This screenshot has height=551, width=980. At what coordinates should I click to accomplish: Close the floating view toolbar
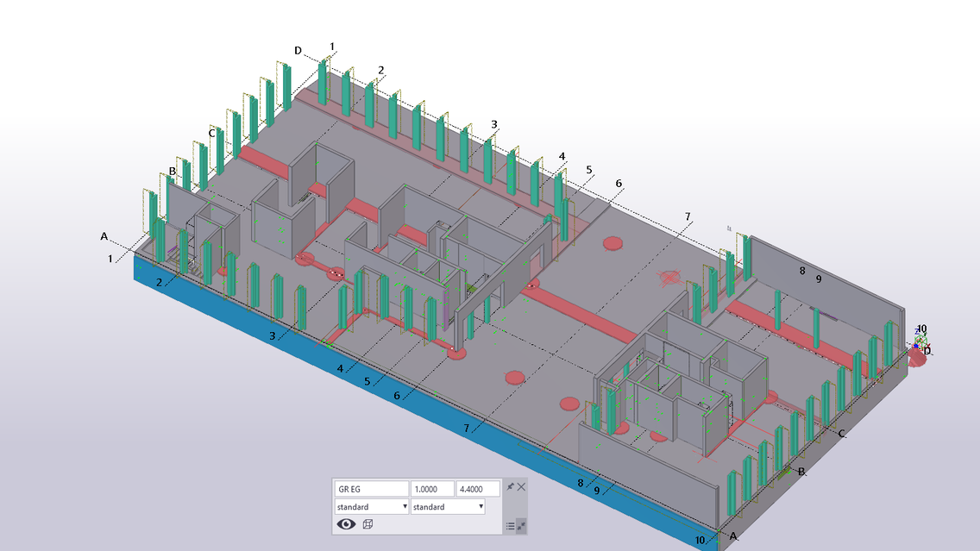point(521,486)
